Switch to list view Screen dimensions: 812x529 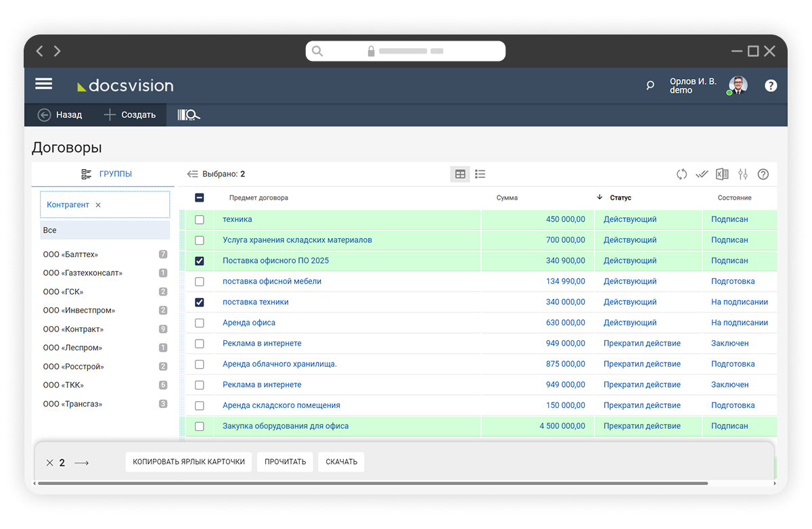[x=480, y=175]
